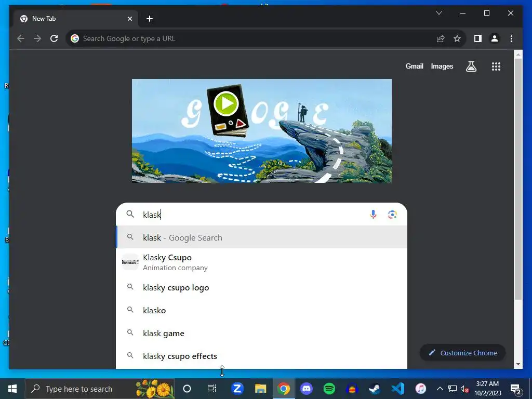The height and width of the screenshot is (399, 532).
Task: Choose the 'klask game' suggestion
Action: pos(262,333)
